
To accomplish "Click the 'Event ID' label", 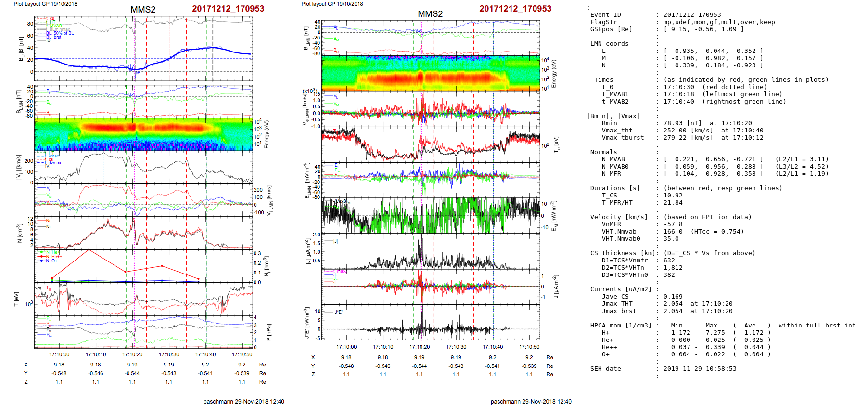I will point(606,15).
